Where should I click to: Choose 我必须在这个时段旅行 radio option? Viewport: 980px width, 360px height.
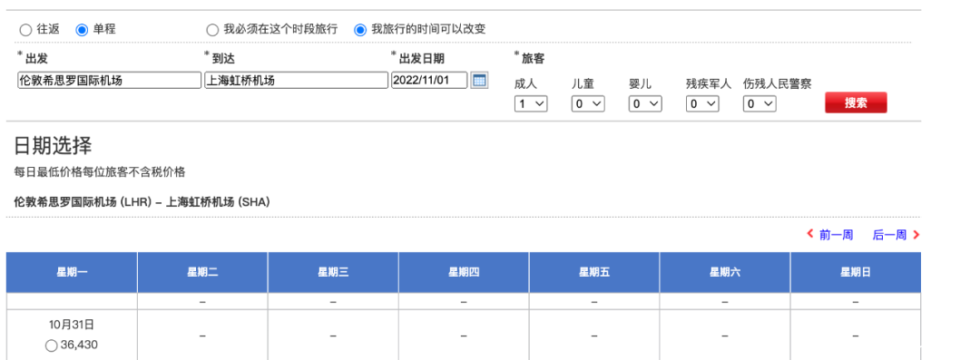click(212, 29)
